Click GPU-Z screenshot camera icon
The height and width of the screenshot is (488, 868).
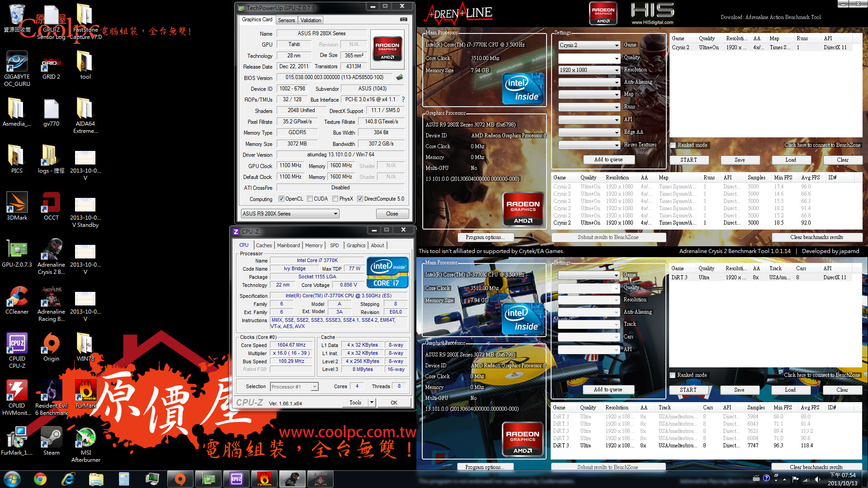[x=404, y=19]
